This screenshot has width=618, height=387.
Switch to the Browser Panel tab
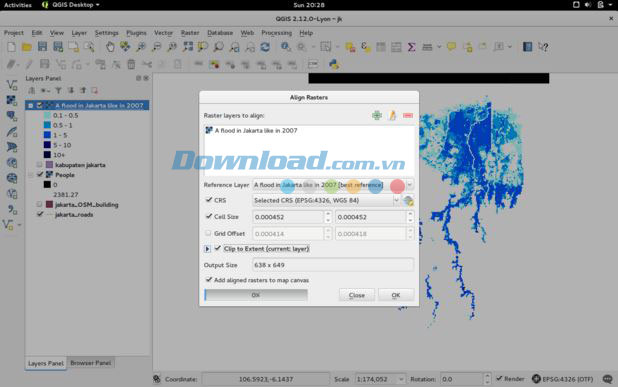pos(91,363)
